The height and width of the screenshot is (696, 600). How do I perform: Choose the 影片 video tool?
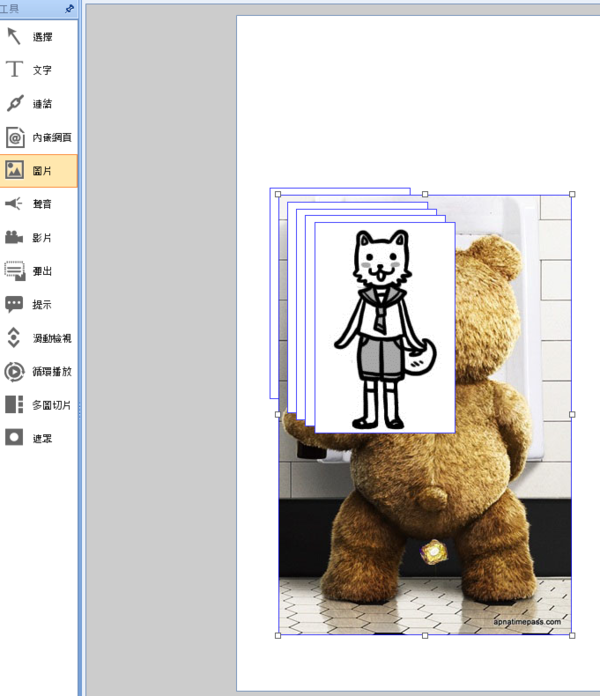pos(38,238)
